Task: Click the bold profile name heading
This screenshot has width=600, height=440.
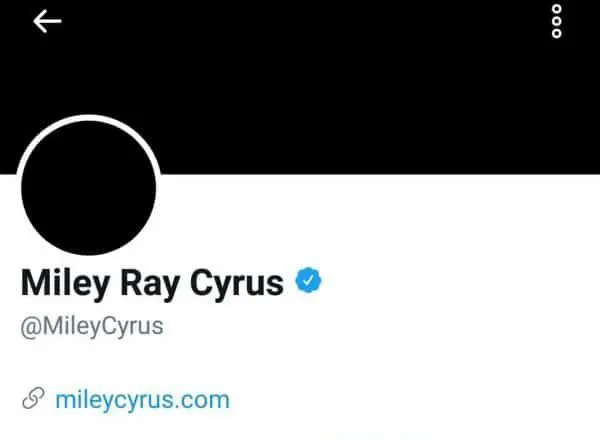Action: click(152, 284)
